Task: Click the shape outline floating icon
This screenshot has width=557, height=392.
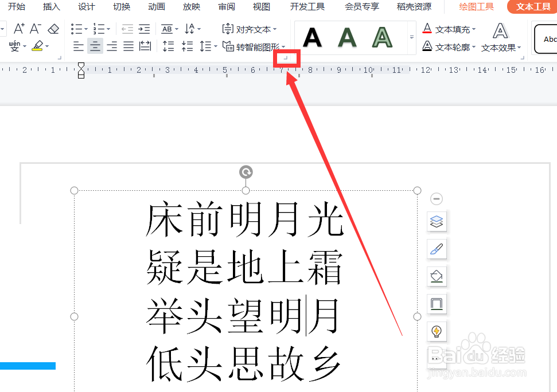Action: 437,304
